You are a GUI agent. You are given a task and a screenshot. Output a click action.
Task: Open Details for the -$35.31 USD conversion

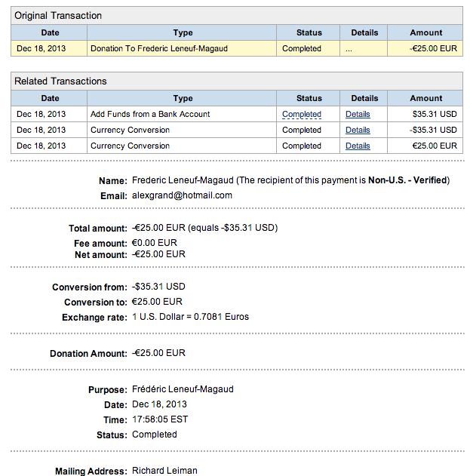coord(358,131)
